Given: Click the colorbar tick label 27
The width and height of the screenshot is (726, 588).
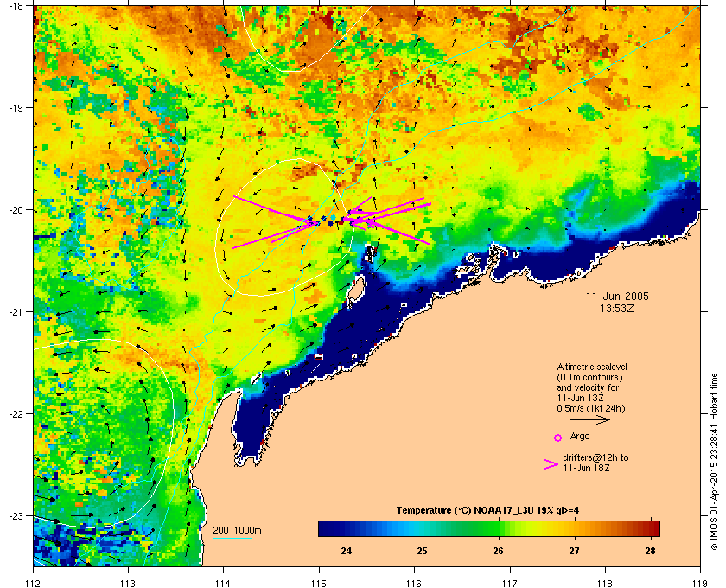Looking at the screenshot, I should coord(575,551).
